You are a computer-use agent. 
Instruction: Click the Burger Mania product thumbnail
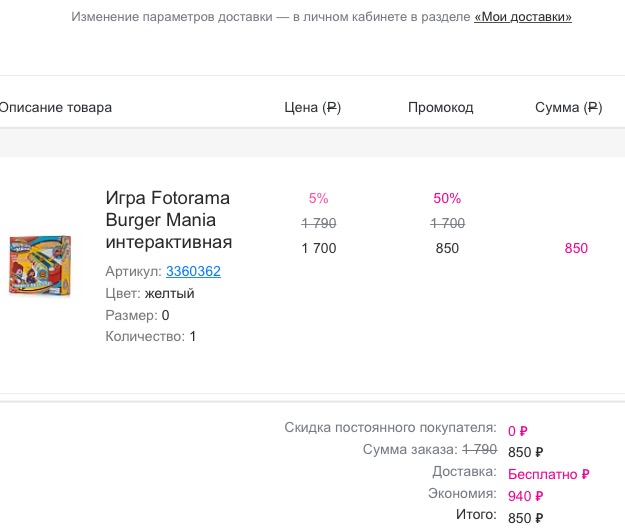pos(38,264)
